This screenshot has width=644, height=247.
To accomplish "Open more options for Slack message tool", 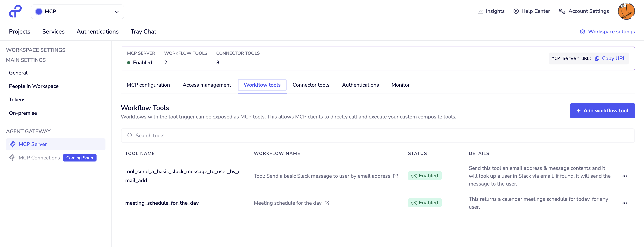I will click(x=624, y=176).
